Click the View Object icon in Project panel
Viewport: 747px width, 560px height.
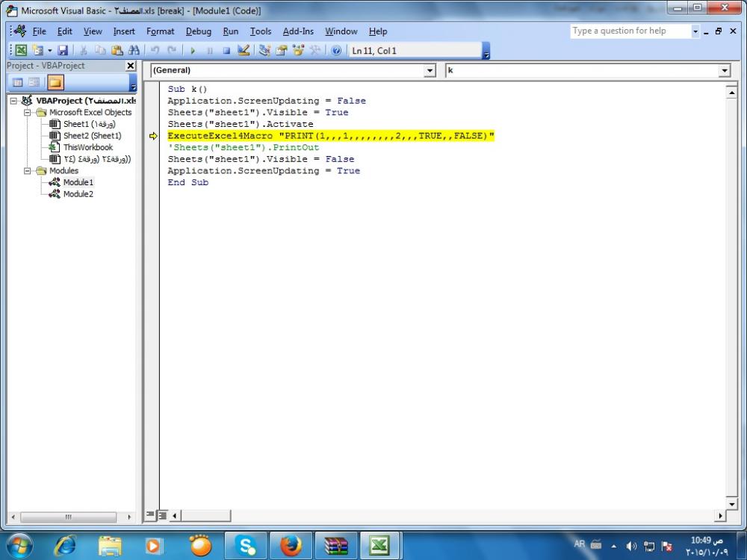(34, 82)
